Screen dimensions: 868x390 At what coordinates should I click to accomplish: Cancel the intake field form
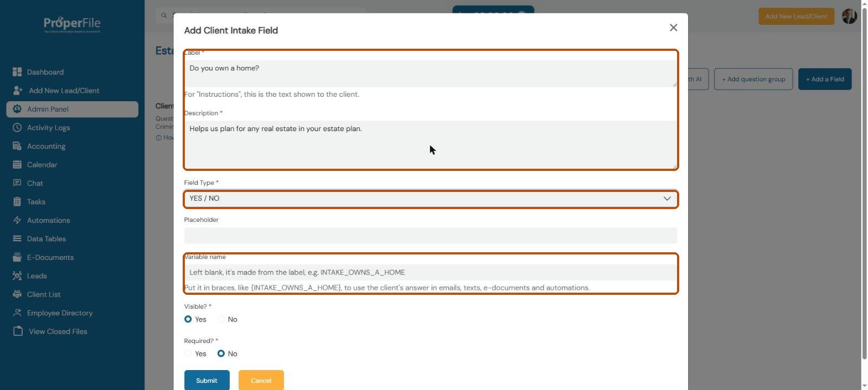[x=261, y=380]
